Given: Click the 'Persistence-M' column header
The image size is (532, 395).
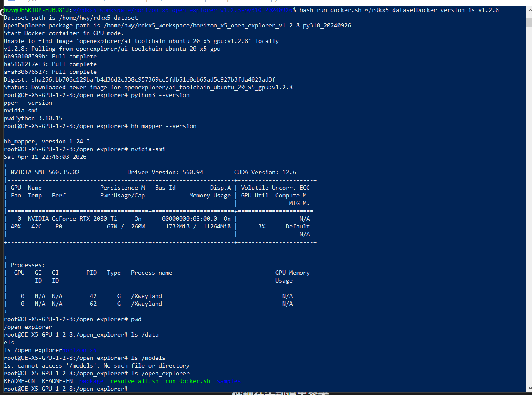Looking at the screenshot, I should pyautogui.click(x=122, y=188).
